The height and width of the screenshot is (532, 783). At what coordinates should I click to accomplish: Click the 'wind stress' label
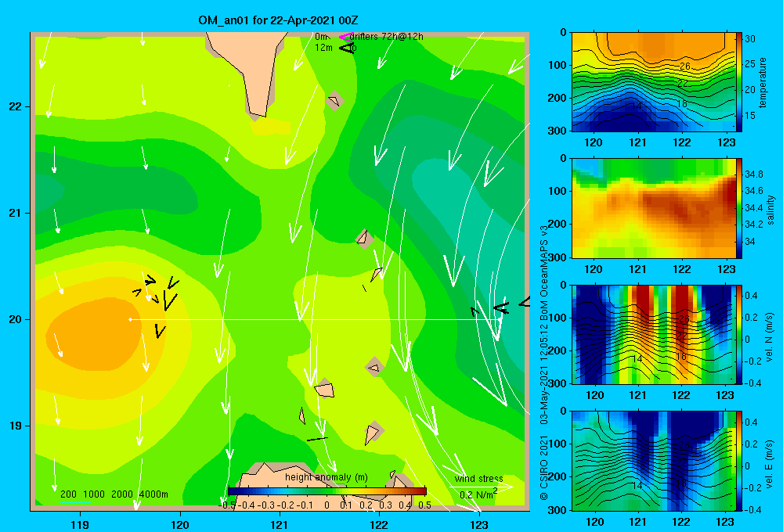click(478, 478)
